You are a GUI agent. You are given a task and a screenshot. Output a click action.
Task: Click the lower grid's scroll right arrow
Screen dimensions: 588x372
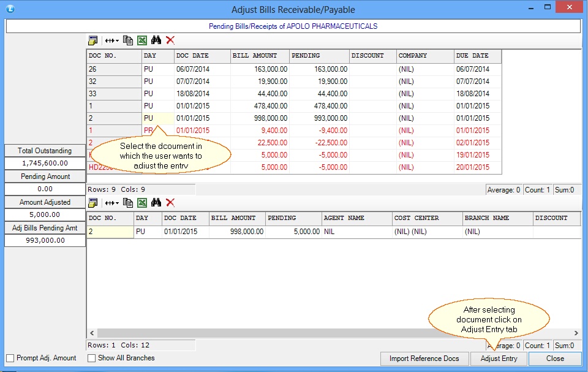click(576, 333)
